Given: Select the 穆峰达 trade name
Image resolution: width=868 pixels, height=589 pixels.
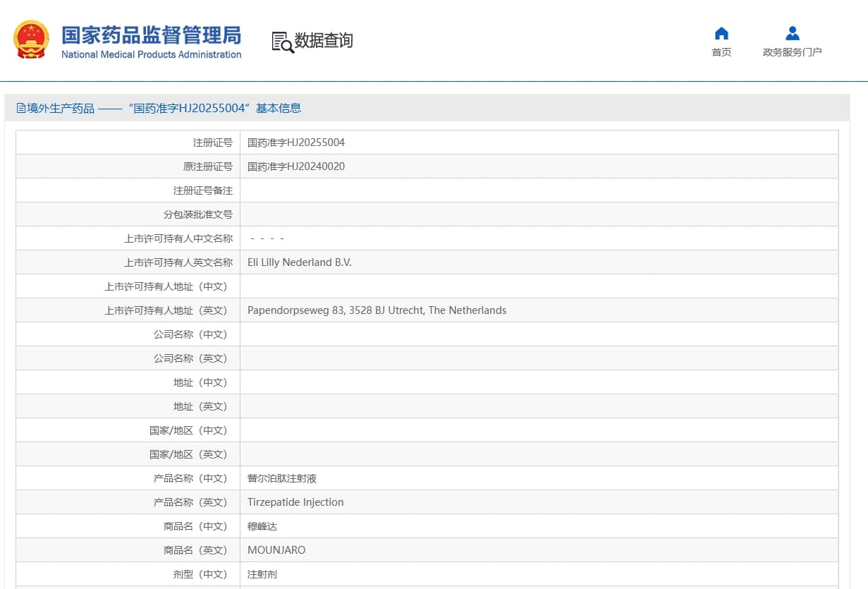Looking at the screenshot, I should 262,526.
